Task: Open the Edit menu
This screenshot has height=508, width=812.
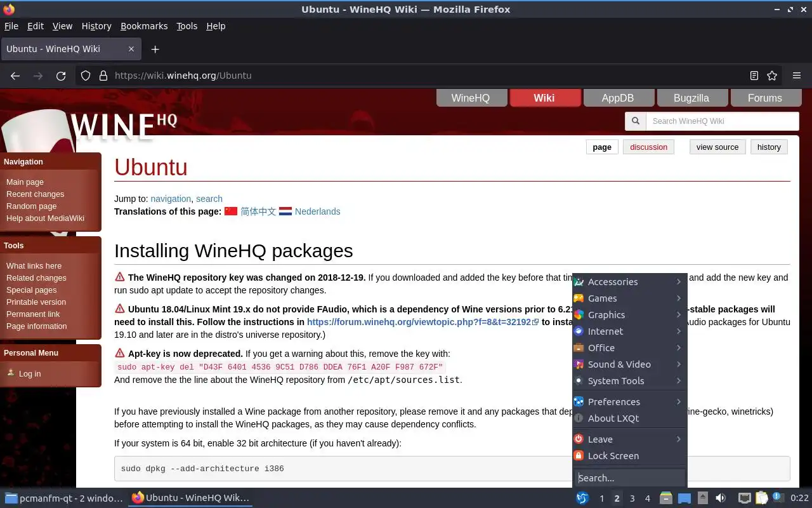Action: pos(36,26)
